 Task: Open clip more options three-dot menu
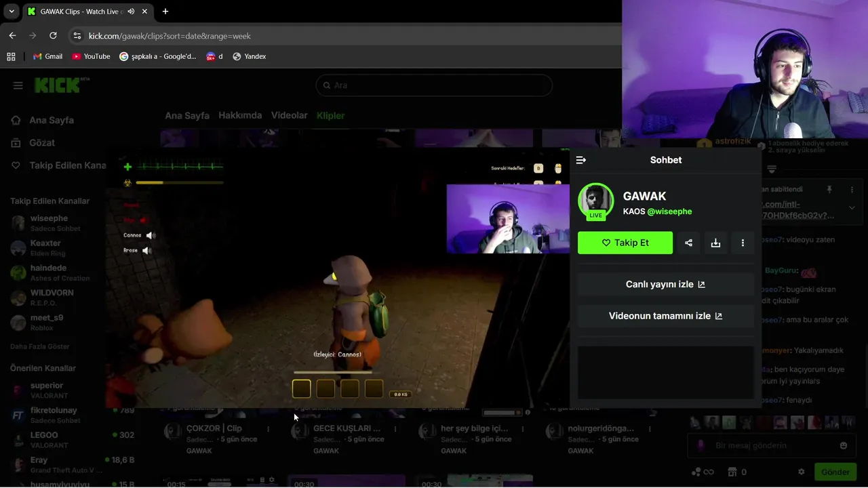[743, 243]
